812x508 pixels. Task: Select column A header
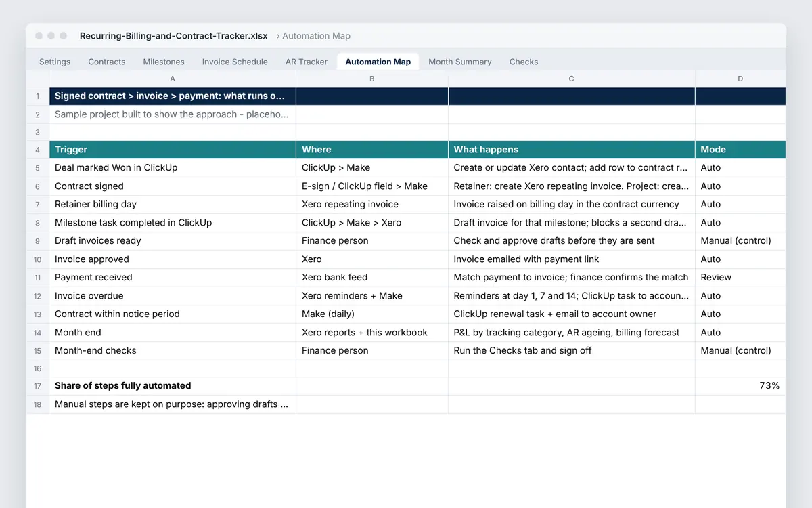173,79
